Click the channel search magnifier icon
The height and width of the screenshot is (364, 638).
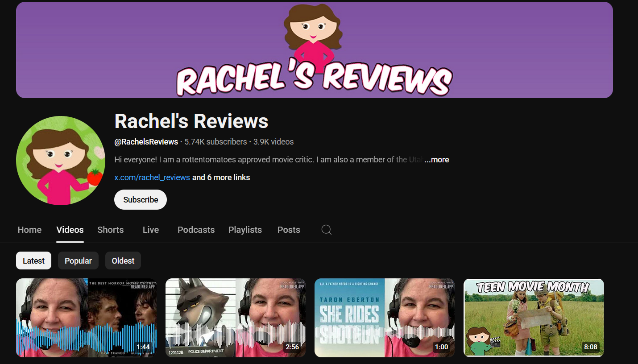click(327, 230)
